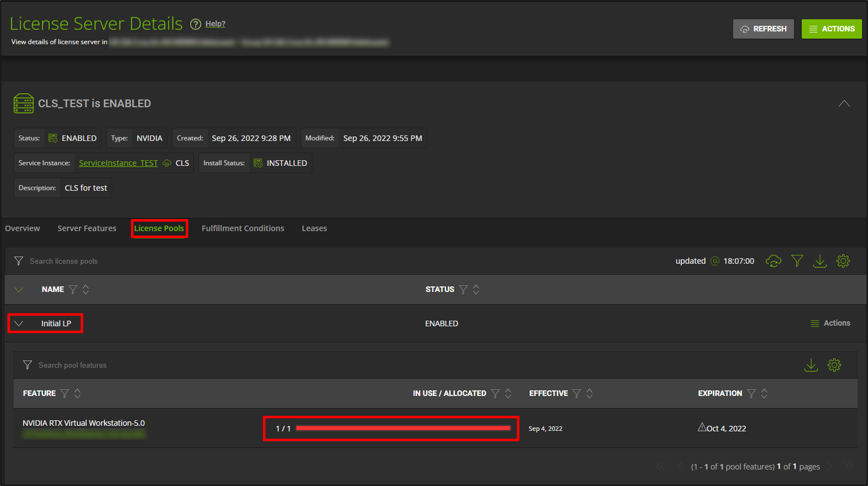This screenshot has width=868, height=486.
Task: Expand all rows using the header chevron
Action: point(19,289)
